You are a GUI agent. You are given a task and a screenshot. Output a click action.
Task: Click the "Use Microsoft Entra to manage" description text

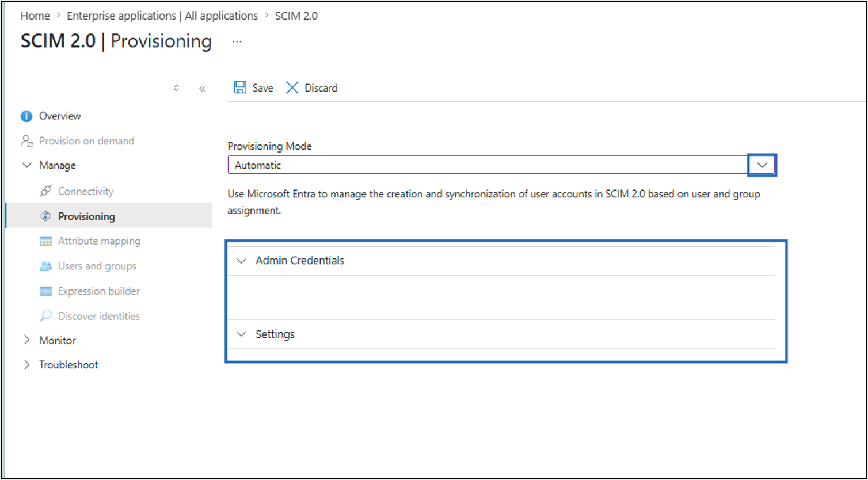(x=494, y=202)
